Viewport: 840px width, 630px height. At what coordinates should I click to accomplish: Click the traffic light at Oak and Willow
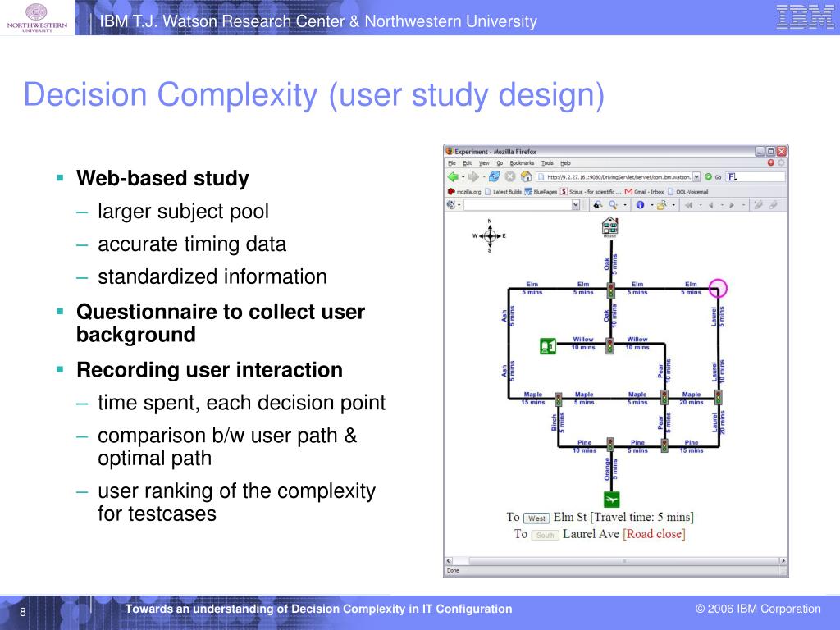609,345
